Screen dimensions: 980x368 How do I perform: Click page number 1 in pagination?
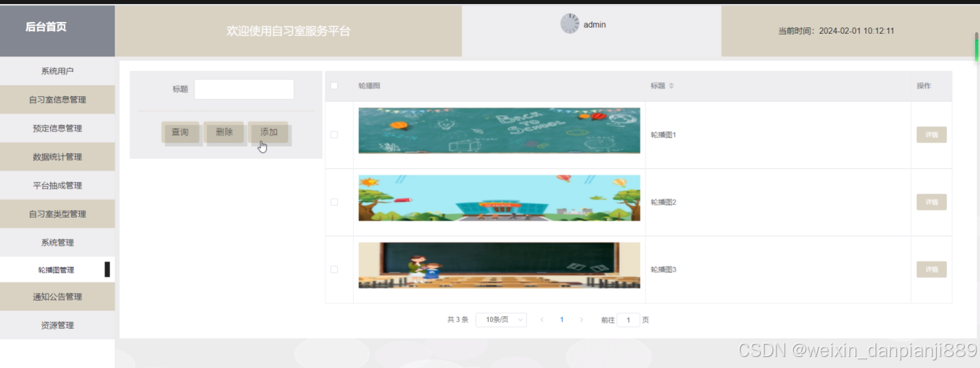[561, 320]
